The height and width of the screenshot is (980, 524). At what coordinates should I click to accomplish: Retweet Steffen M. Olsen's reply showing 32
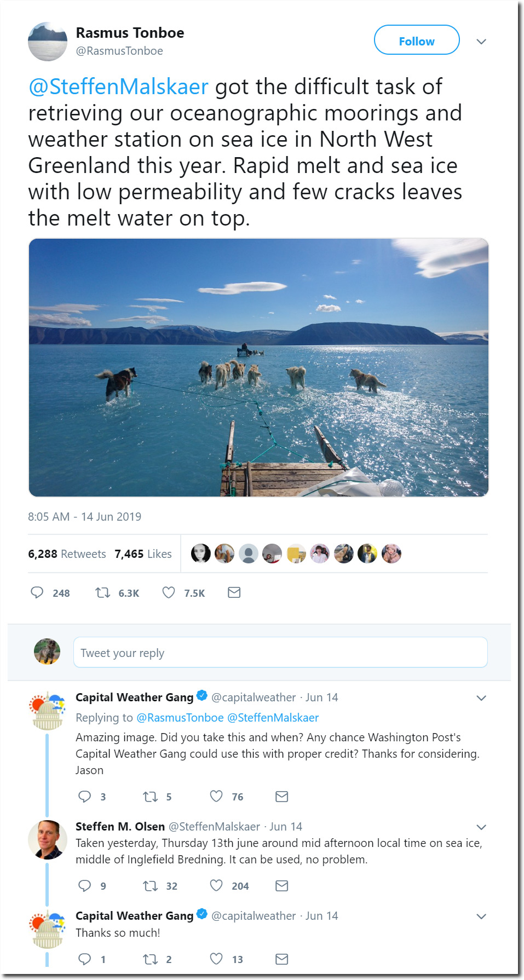click(x=150, y=885)
